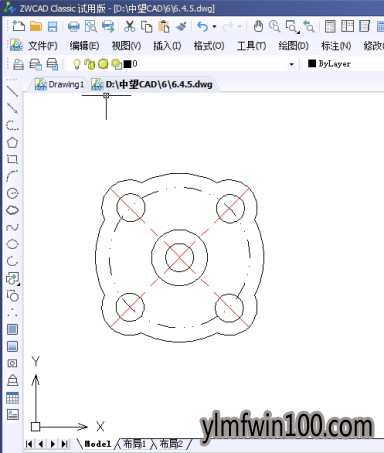
Task: Click the Table tool icon
Action: (x=12, y=398)
